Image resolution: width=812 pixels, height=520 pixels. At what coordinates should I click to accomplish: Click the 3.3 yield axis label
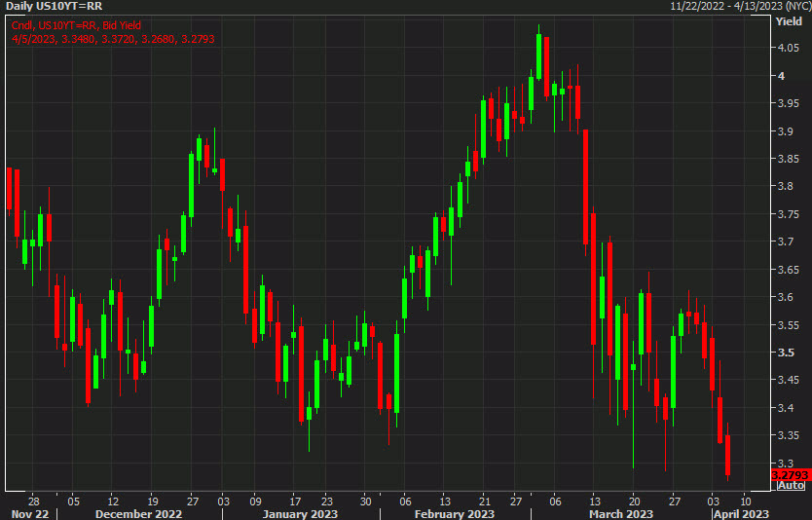click(x=786, y=463)
